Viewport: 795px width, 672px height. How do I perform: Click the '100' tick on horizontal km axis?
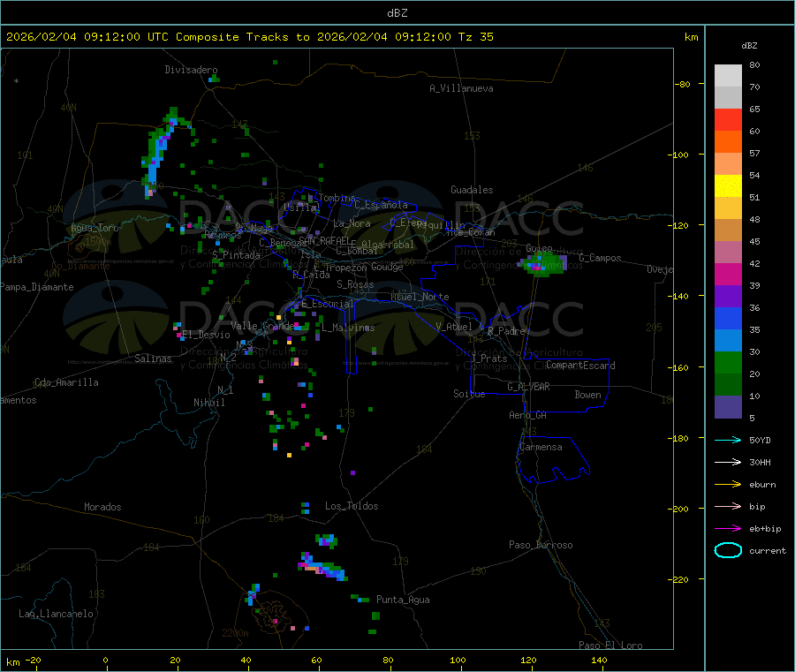point(458,660)
